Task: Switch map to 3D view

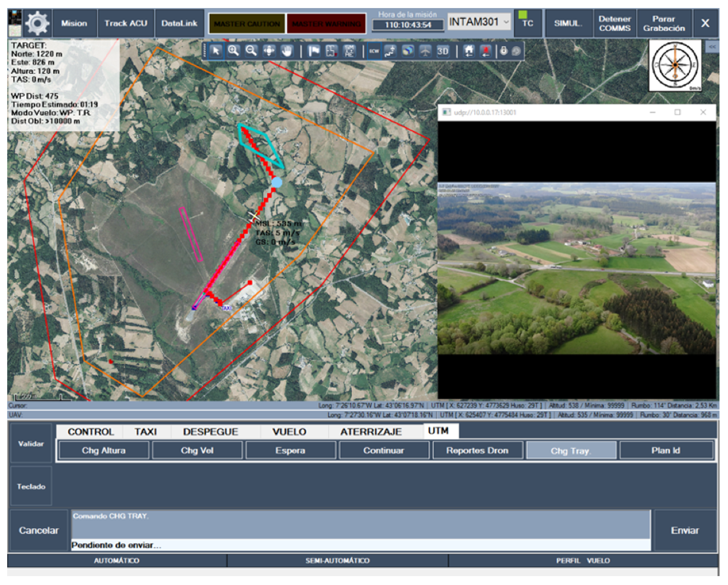Action: pos(443,51)
